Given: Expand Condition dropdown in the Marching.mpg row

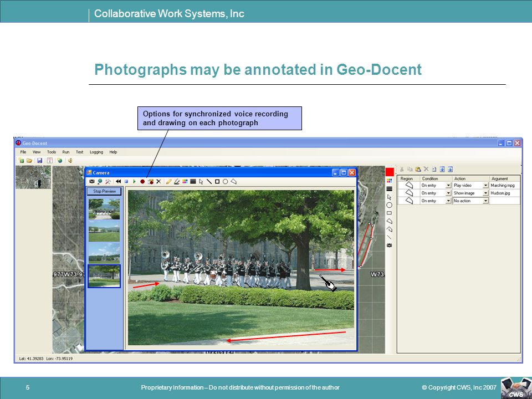Looking at the screenshot, I should tap(448, 185).
